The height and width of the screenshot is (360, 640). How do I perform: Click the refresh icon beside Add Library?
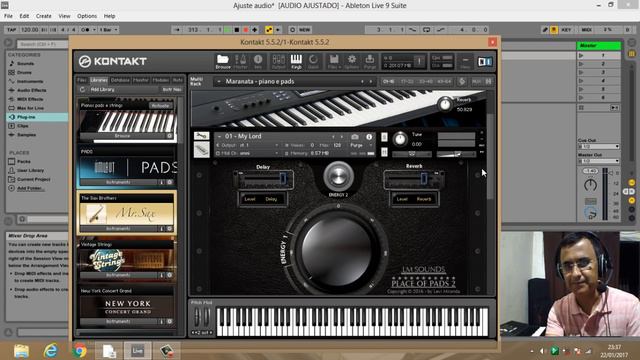coord(82,89)
